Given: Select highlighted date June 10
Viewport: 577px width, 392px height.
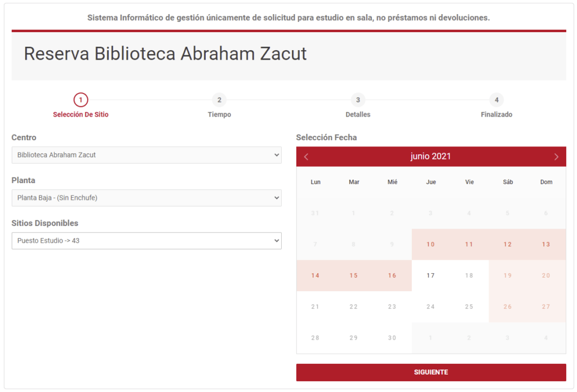Looking at the screenshot, I should (431, 244).
